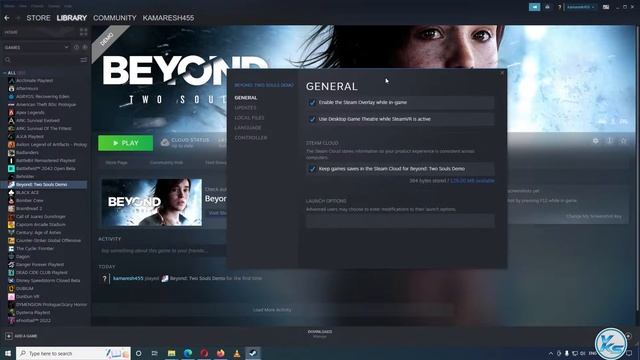This screenshot has height=360, width=640.
Task: Open Firefox from the taskbar
Action: (x=220, y=353)
